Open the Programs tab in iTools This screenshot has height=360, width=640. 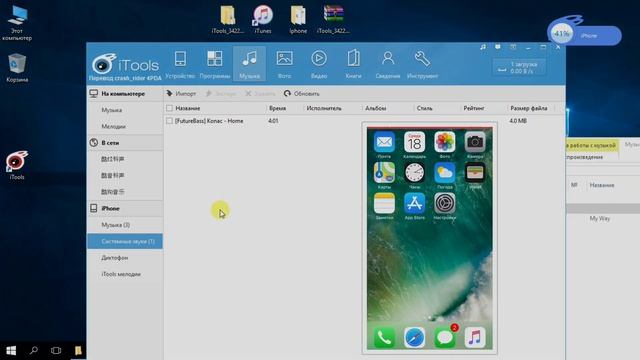[215, 64]
